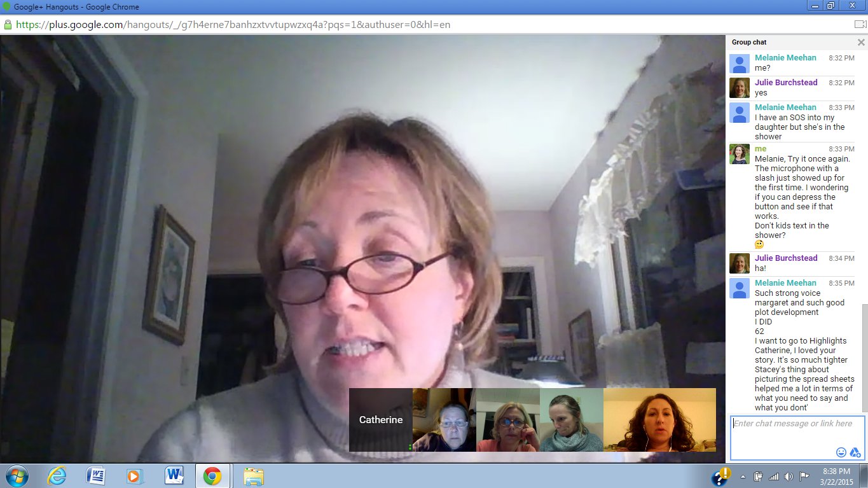This screenshot has width=868, height=488.
Task: Click Melanie Meehan's name at 8:35 PM
Action: pyautogui.click(x=785, y=283)
